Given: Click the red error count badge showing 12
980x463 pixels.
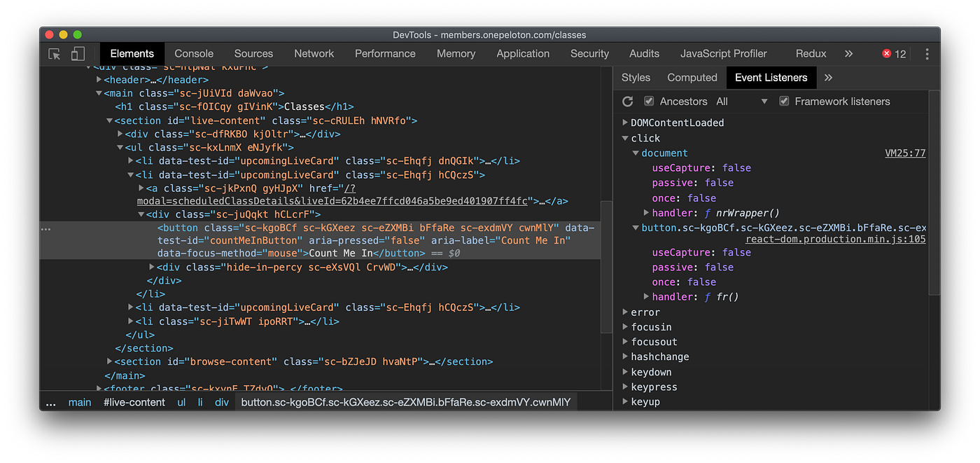Looking at the screenshot, I should point(894,54).
